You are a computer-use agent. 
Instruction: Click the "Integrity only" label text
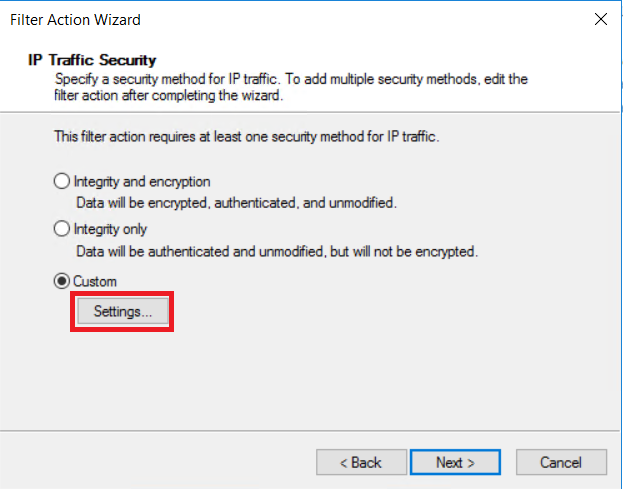click(x=111, y=229)
